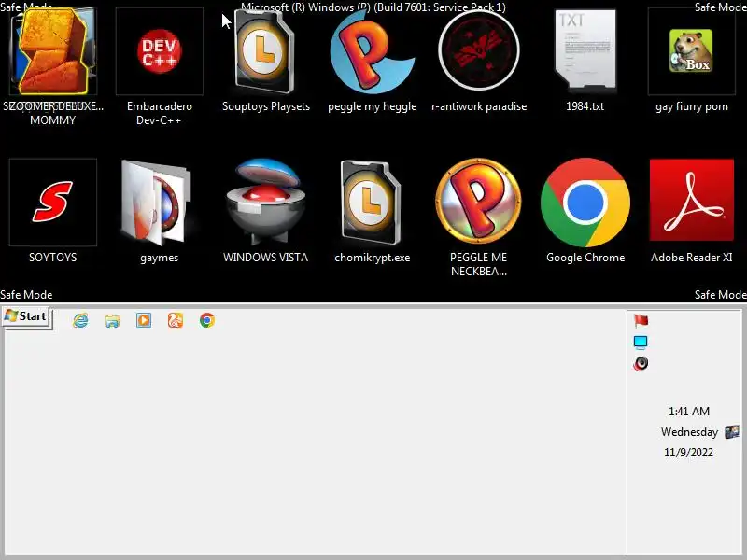Select the 1984.txt file icon
The height and width of the screenshot is (560, 747).
point(585,50)
